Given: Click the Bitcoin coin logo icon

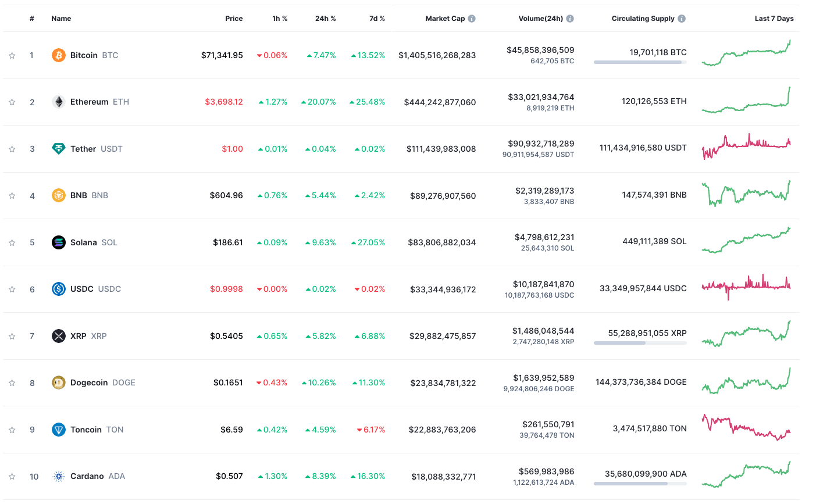Looking at the screenshot, I should 59,55.
